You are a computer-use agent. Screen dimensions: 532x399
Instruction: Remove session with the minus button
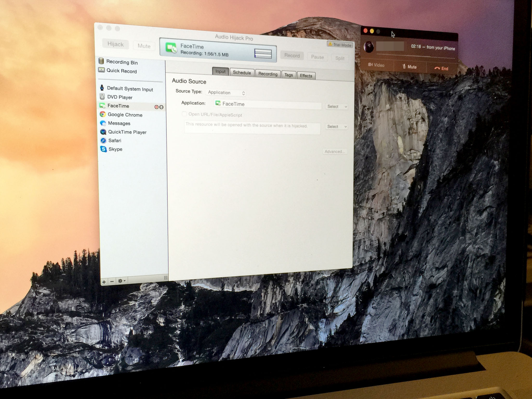112,282
